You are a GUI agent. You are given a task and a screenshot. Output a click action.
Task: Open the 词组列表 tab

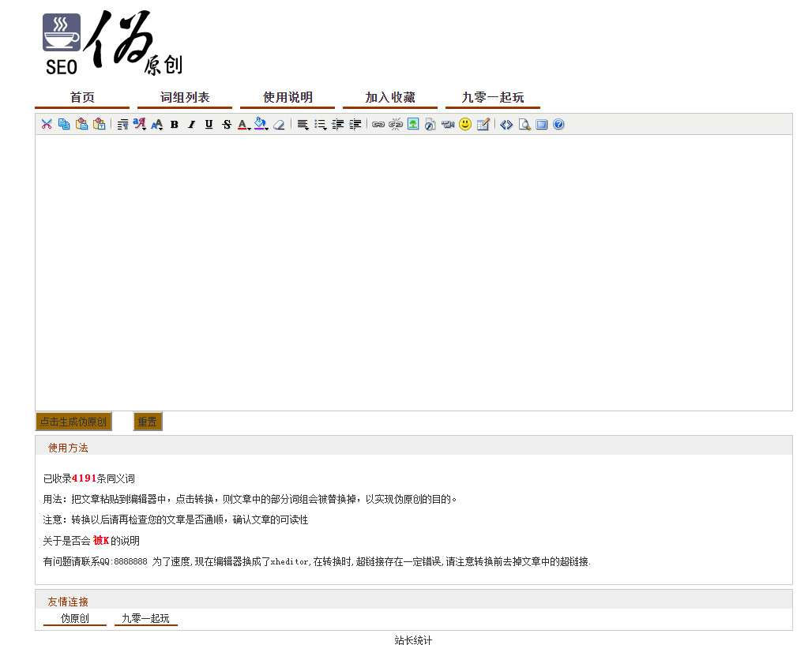184,97
